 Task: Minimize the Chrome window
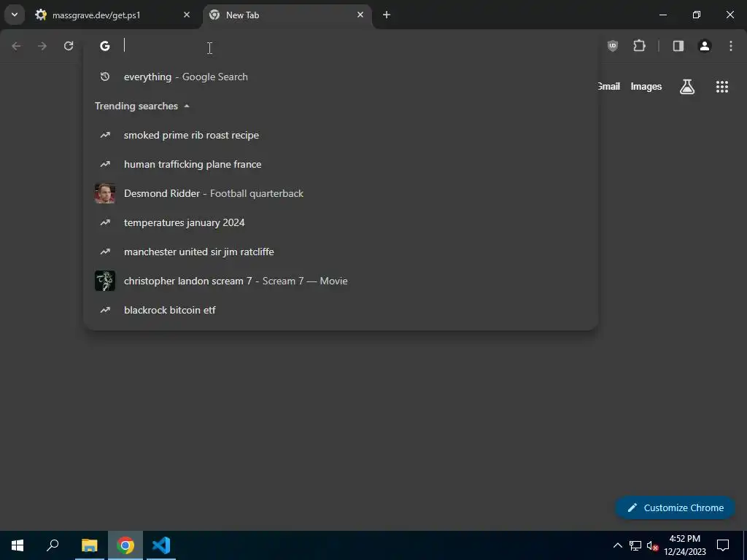tap(662, 15)
